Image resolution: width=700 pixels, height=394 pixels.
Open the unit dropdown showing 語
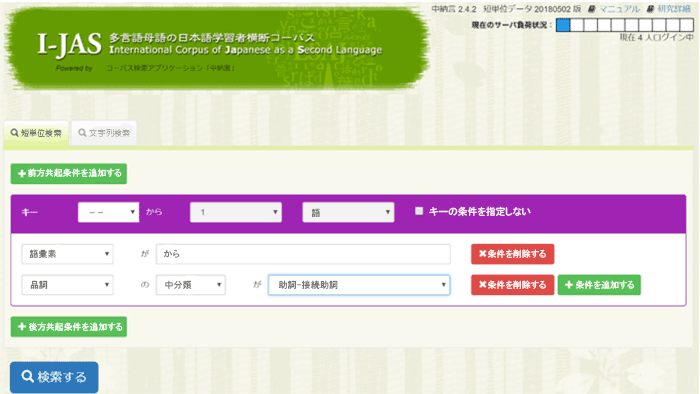348,212
